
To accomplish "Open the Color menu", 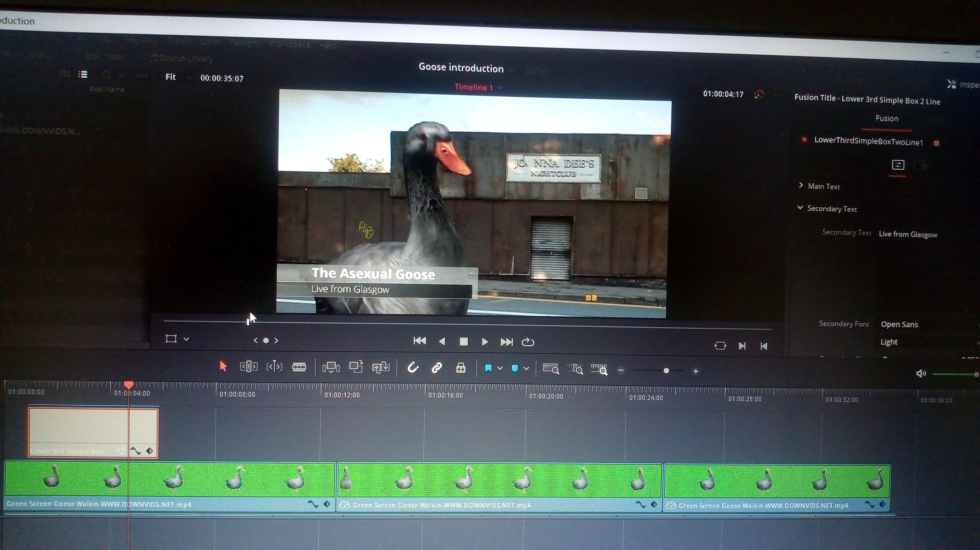I will coord(210,42).
